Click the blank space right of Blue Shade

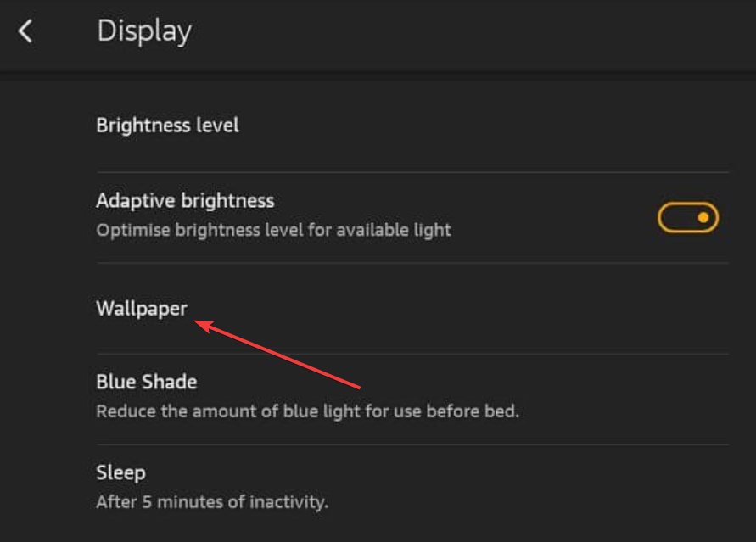coord(475,383)
